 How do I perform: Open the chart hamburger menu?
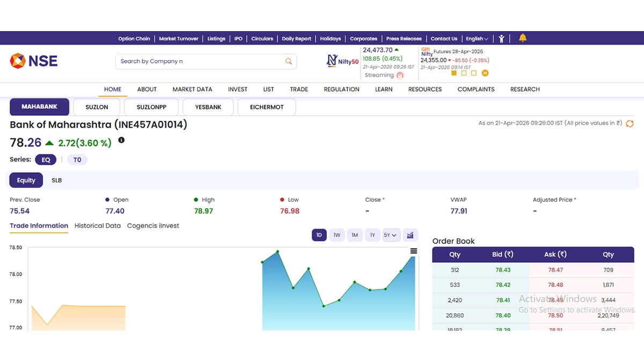pyautogui.click(x=414, y=251)
